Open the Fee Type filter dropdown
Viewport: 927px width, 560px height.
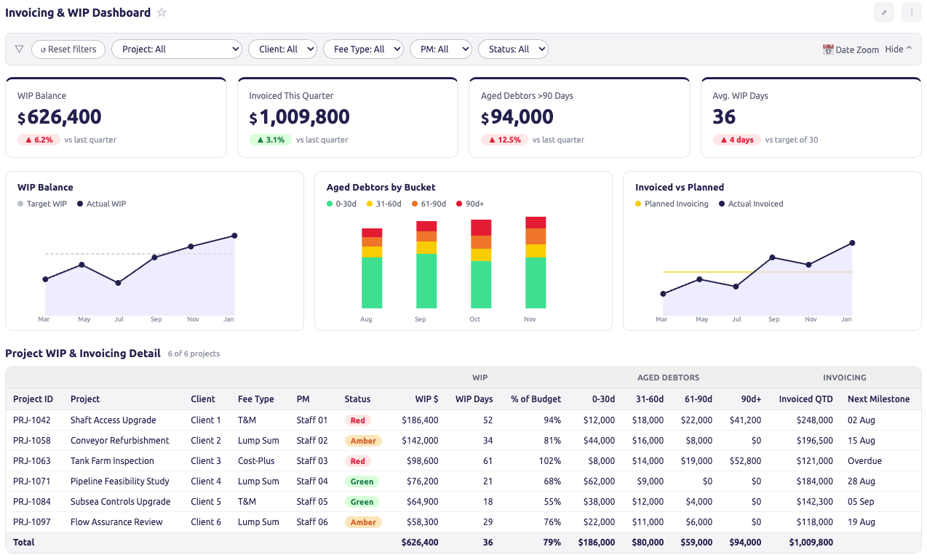(x=363, y=49)
